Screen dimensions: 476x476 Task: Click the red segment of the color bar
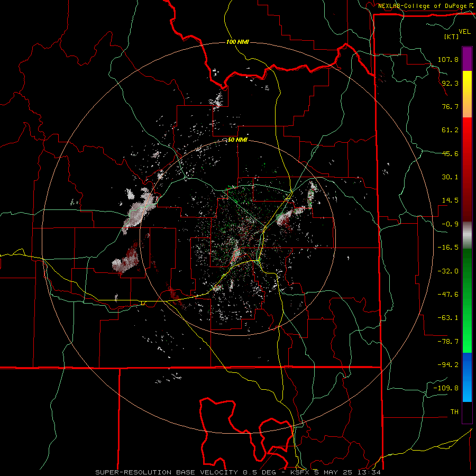[x=467, y=169]
